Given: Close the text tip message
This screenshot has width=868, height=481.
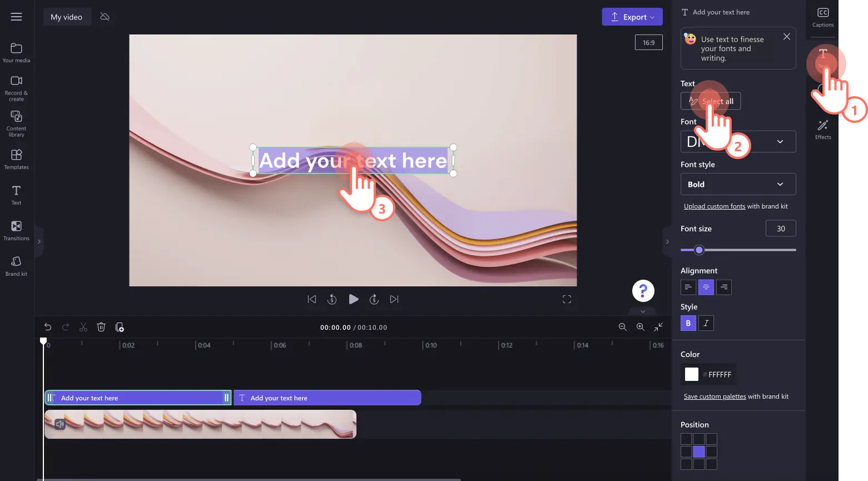Looking at the screenshot, I should pos(786,37).
